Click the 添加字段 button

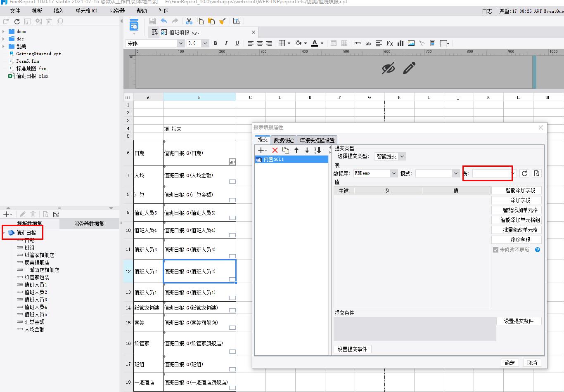coord(516,200)
